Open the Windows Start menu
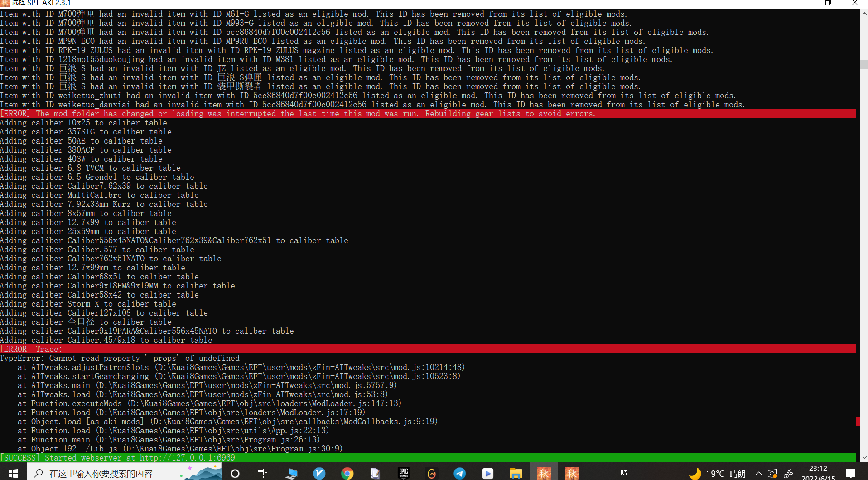Viewport: 868px width, 480px height. [x=13, y=473]
